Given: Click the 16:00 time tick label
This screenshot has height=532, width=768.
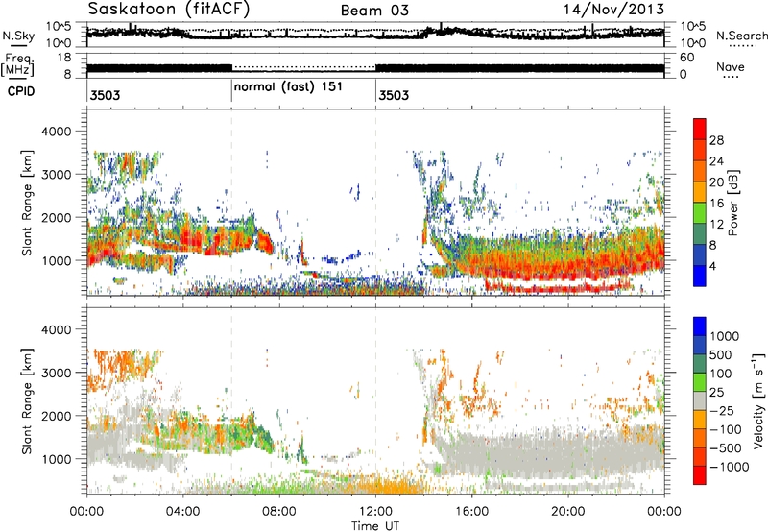Looking at the screenshot, I should pos(471,512).
